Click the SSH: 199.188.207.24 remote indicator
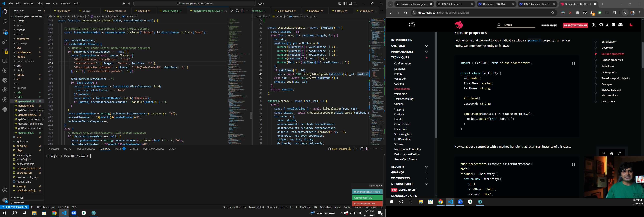Image resolution: width=644 pixels, height=217 pixels. pos(15,207)
